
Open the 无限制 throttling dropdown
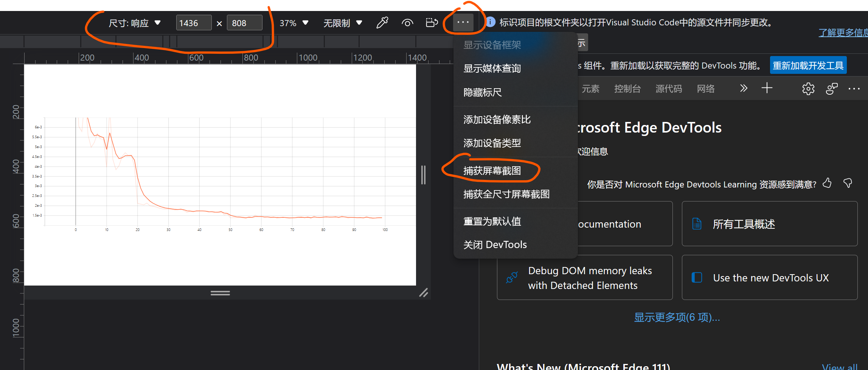pyautogui.click(x=343, y=23)
